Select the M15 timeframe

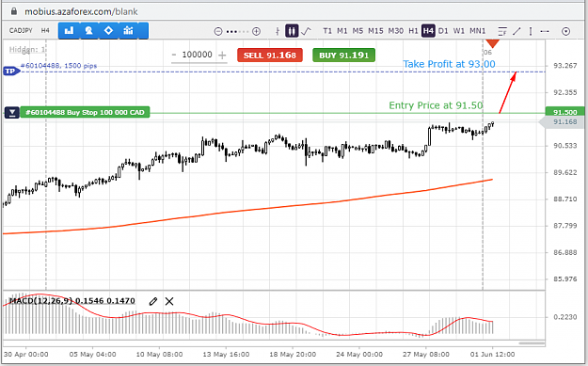tap(375, 31)
